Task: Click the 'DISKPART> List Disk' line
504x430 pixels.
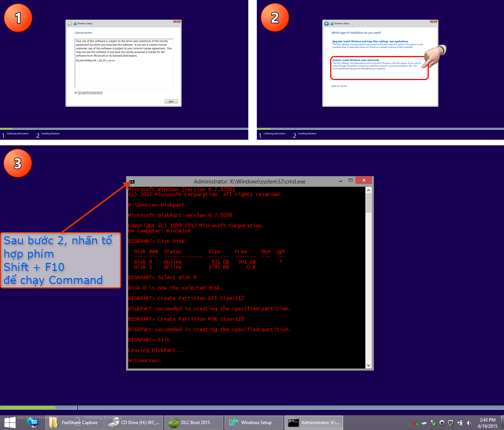Action: (156, 241)
